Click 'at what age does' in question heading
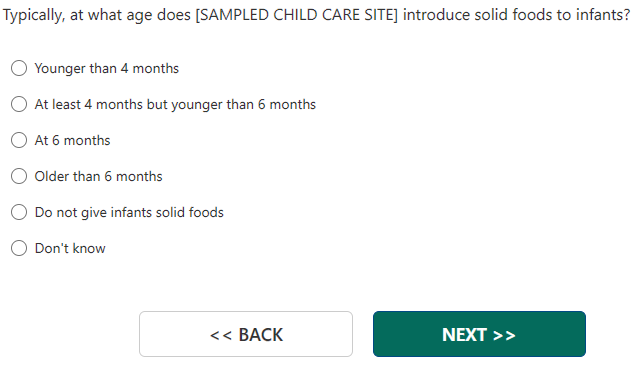Image resolution: width=637 pixels, height=386 pixels. tap(130, 15)
